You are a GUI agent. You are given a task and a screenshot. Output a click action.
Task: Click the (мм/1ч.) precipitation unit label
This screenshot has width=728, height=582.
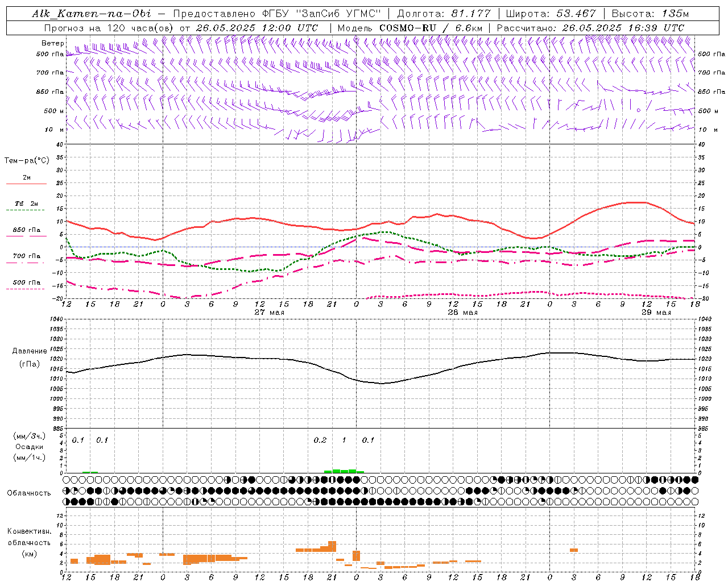(x=30, y=458)
